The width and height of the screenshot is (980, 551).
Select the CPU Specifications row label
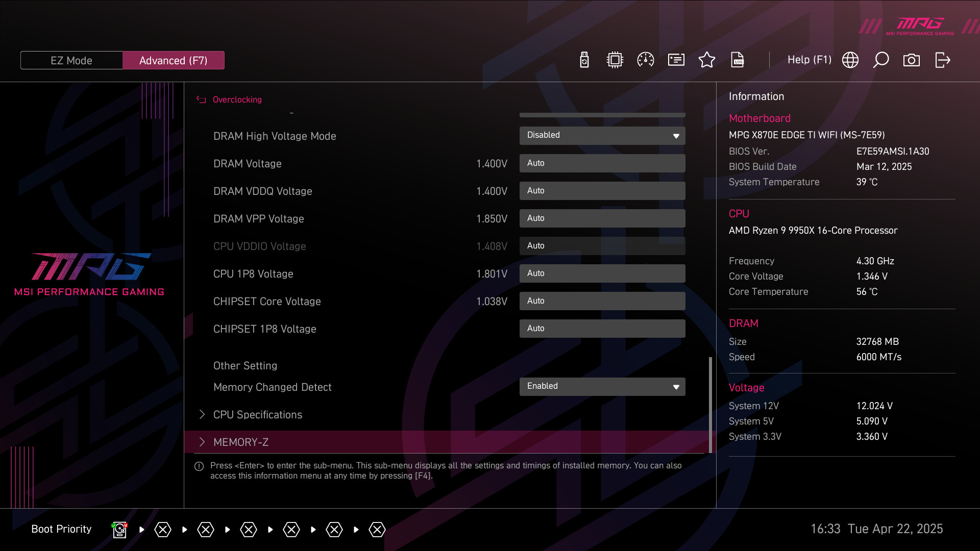(x=258, y=415)
